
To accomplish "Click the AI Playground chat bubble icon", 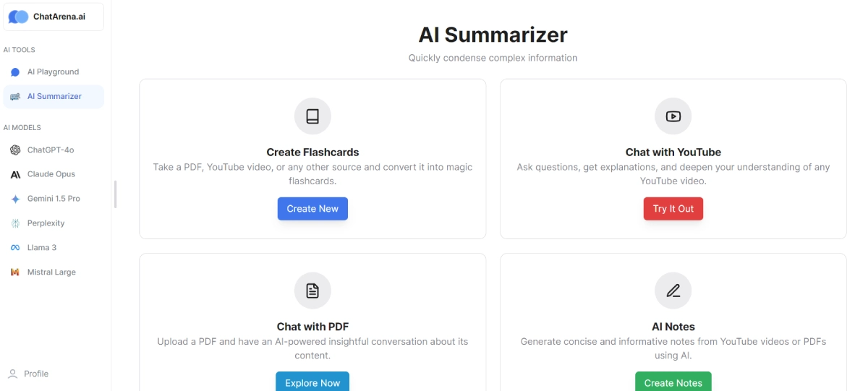I will [x=15, y=72].
